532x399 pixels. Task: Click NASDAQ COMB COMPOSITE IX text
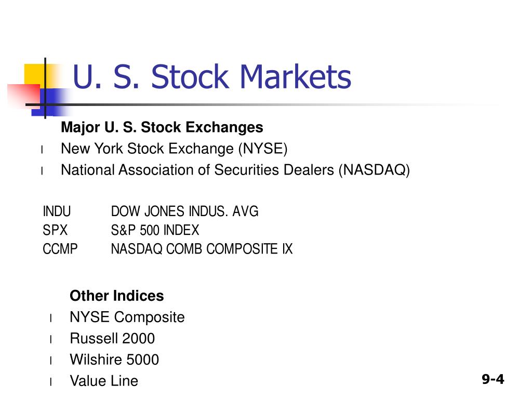(x=202, y=249)
